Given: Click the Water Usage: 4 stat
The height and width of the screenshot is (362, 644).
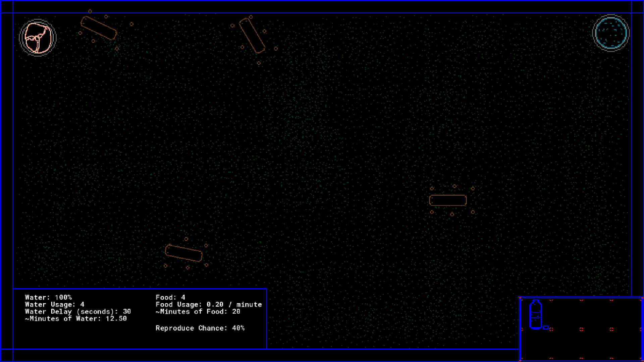Looking at the screenshot, I should 54,304.
